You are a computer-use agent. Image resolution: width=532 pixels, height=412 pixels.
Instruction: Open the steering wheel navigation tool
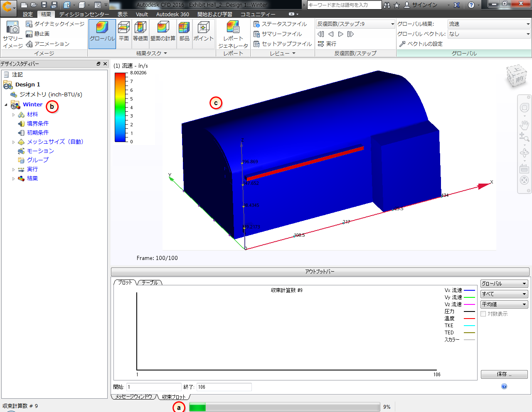(x=524, y=108)
